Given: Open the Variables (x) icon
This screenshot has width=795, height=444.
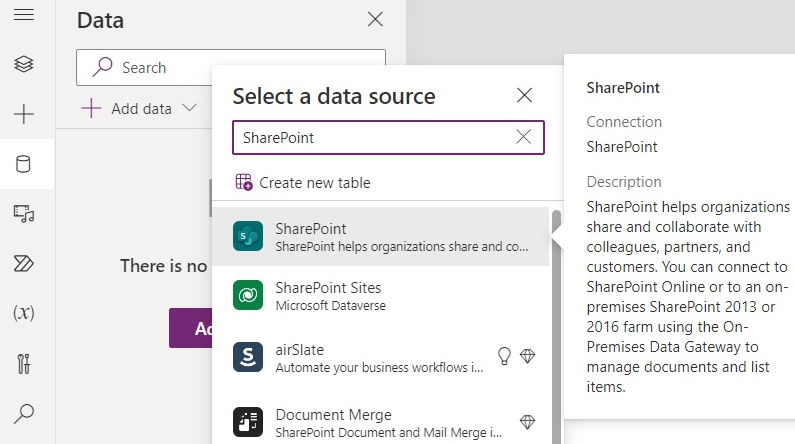Looking at the screenshot, I should [x=24, y=313].
